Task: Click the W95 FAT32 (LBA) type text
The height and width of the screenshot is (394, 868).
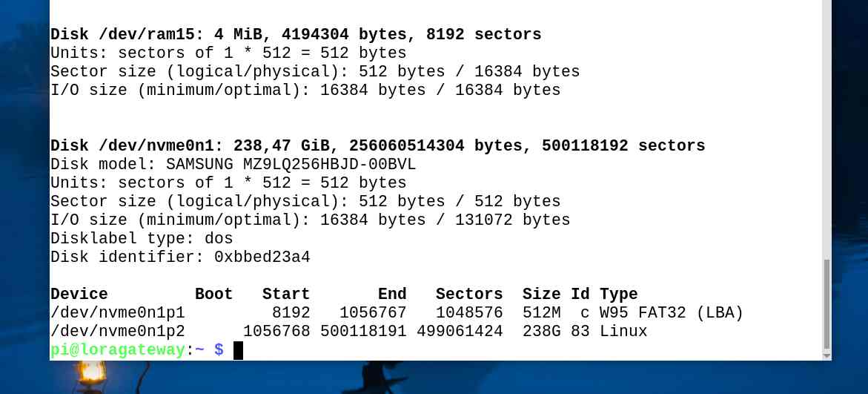Action: click(671, 313)
